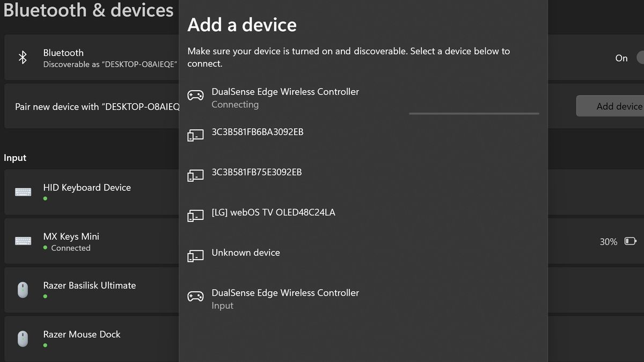
Task: Click the HID Keyboard Device keyboard icon
Action: pyautogui.click(x=23, y=191)
